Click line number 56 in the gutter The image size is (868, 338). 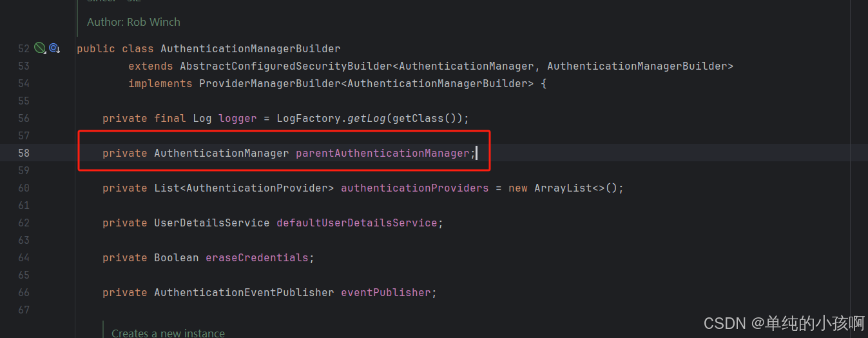tap(24, 118)
